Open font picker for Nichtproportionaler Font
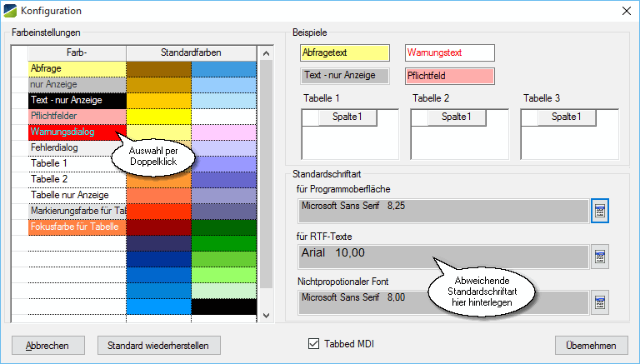 click(600, 301)
